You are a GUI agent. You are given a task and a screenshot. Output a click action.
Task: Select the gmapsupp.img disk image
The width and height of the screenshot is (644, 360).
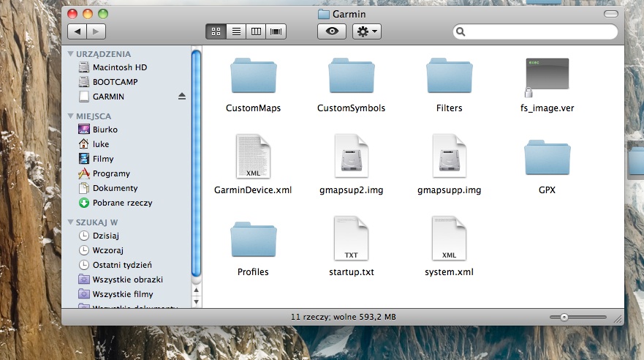click(x=449, y=156)
